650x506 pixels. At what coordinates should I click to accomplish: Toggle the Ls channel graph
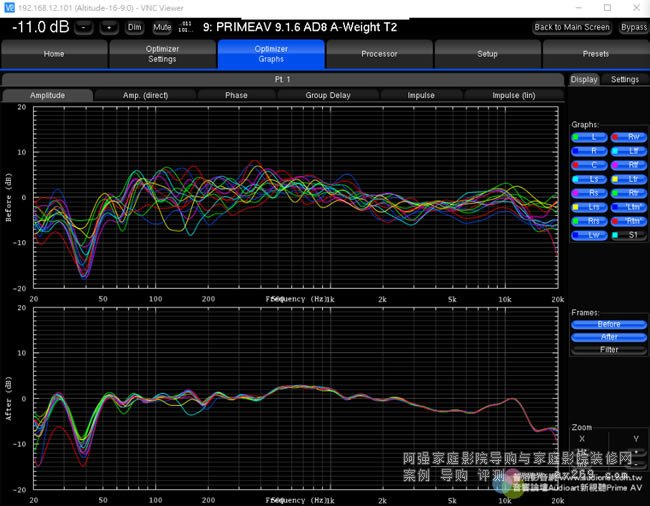(x=590, y=179)
